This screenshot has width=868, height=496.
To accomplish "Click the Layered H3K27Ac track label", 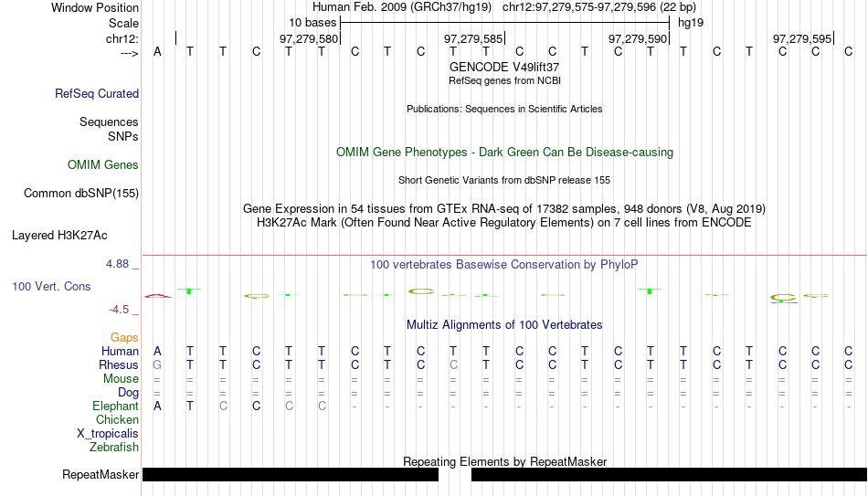I will coord(59,236).
